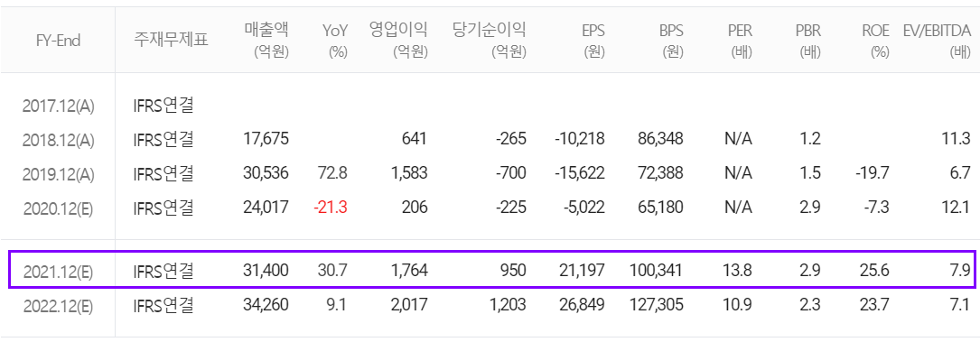This screenshot has height=342, width=980.
Task: Click EV/EBITDA value 7.9
Action: (961, 271)
